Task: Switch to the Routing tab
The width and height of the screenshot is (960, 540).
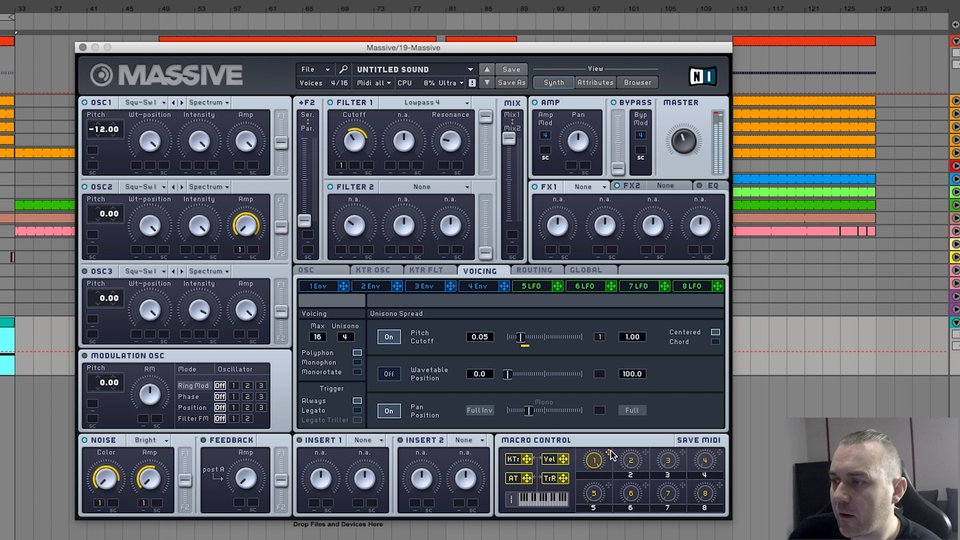Action: tap(534, 270)
